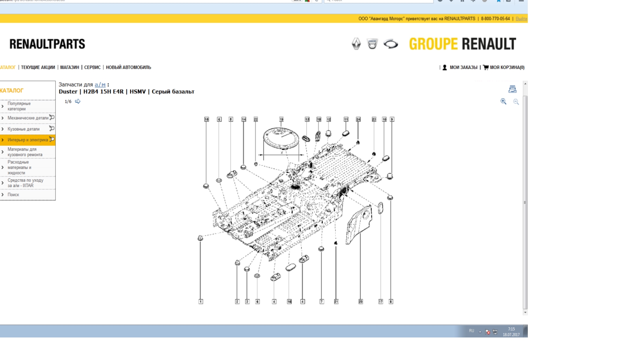Open the СЕРВИС menu item
Image resolution: width=634 pixels, height=364 pixels.
[x=92, y=67]
